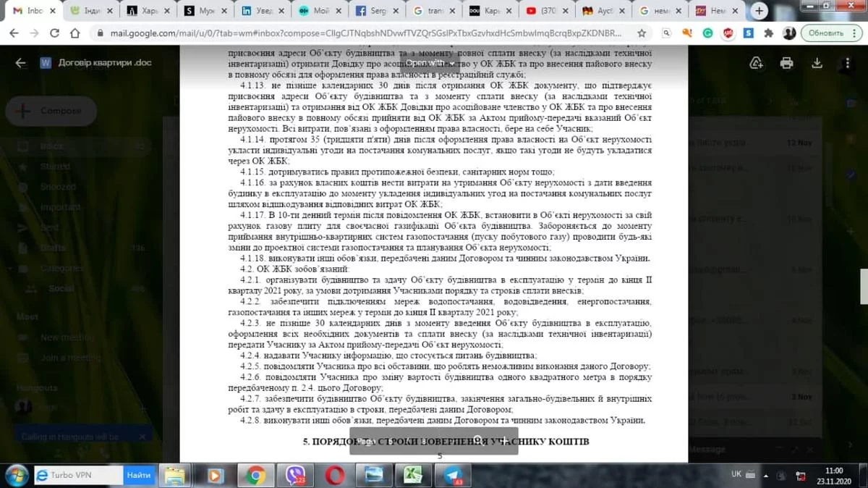Open a new browser tab with plus button
The image size is (868, 488).
tap(759, 11)
